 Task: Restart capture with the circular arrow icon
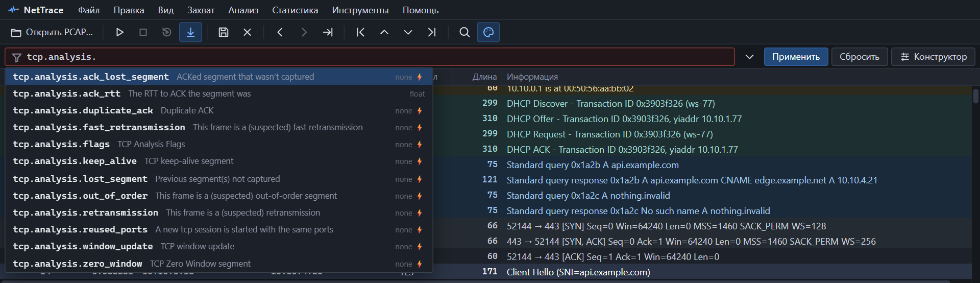pos(167,32)
